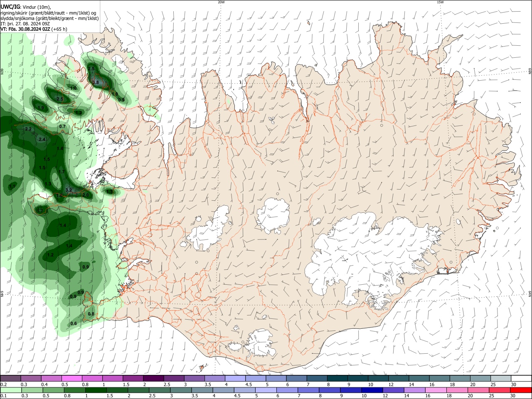Screen dimensions: 532x399
Task: Pick the dull purple snow swatch starting at 0.2
Action: click(10, 379)
